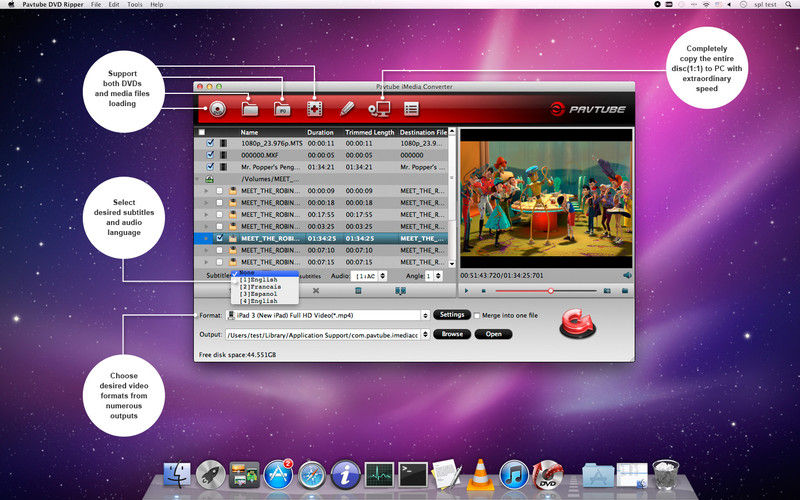This screenshot has width=800, height=500.
Task: Collapse the /Volumes/MEET_ disc group
Action: pyautogui.click(x=197, y=179)
